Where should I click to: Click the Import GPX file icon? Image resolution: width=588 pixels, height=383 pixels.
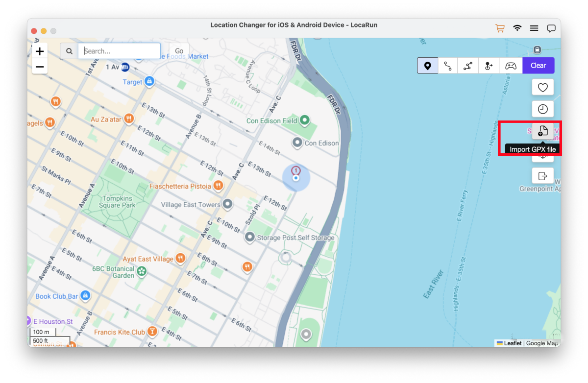[x=542, y=131]
